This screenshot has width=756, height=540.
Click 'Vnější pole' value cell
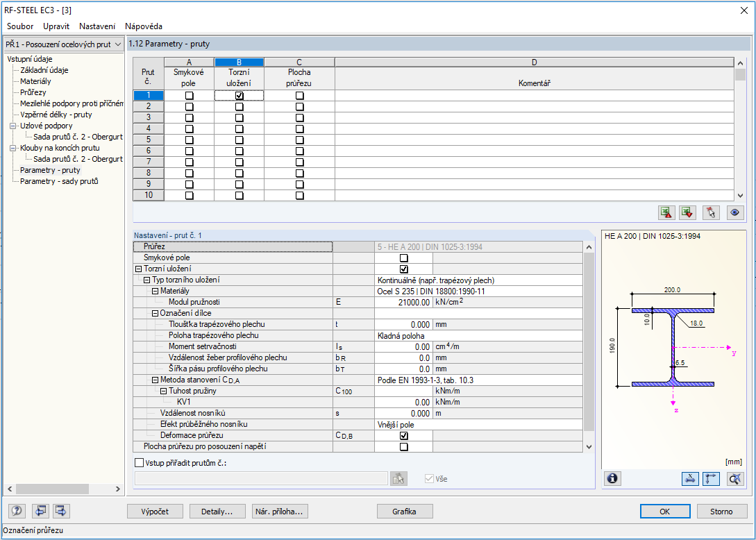[479, 424]
